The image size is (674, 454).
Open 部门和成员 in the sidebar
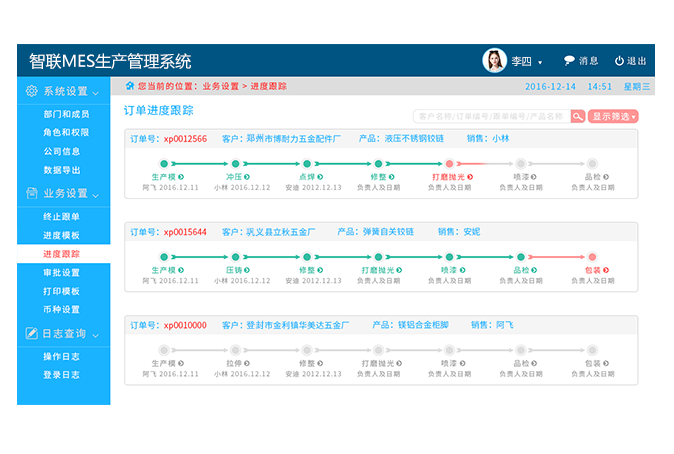(x=65, y=114)
